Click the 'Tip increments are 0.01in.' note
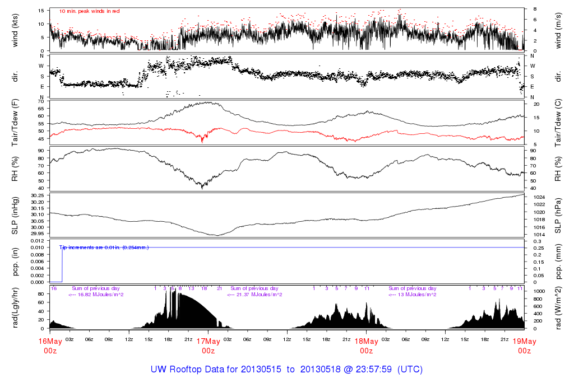 [104, 248]
